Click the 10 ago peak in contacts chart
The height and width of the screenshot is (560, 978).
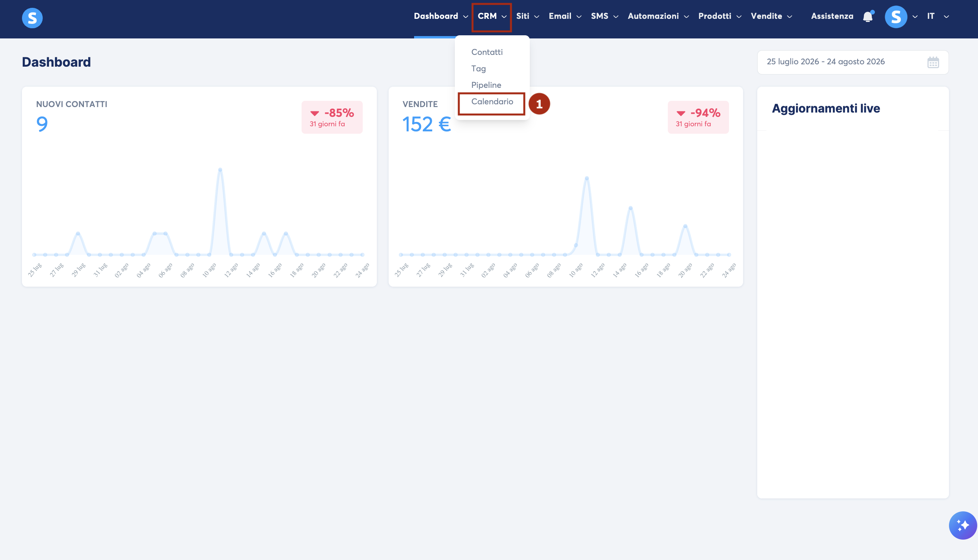220,170
